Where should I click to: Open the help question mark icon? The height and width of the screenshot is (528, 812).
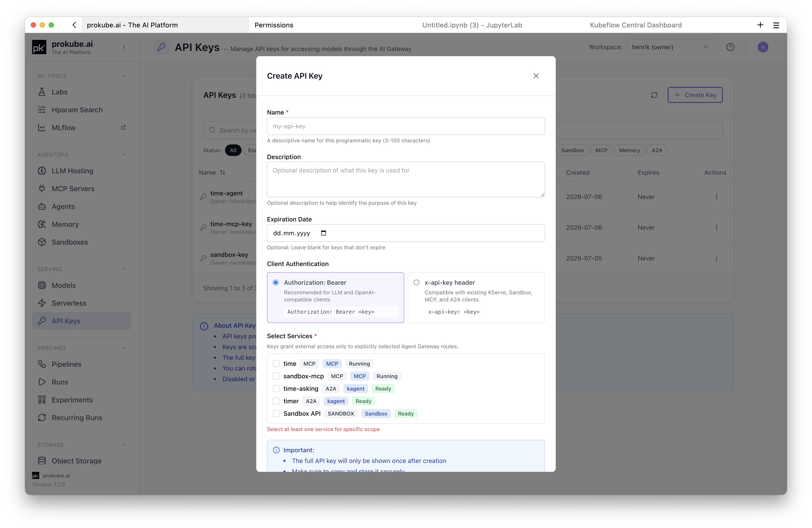[x=730, y=47]
